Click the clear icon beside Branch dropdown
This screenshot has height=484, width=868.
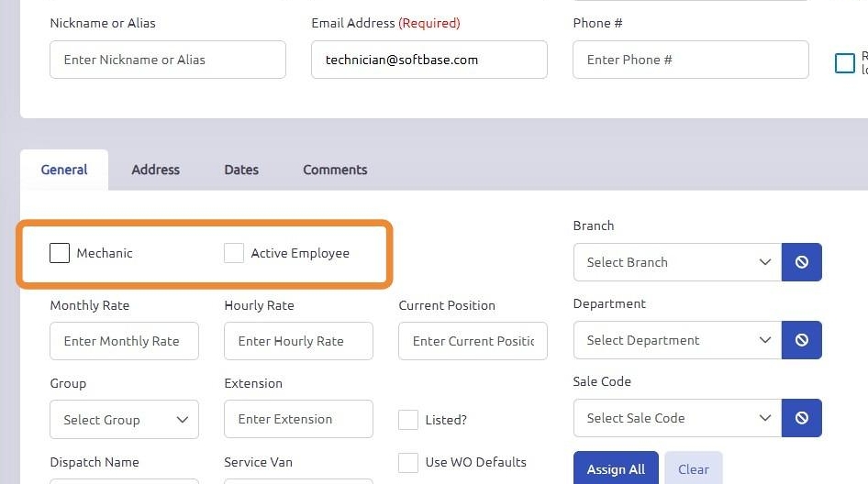802,262
